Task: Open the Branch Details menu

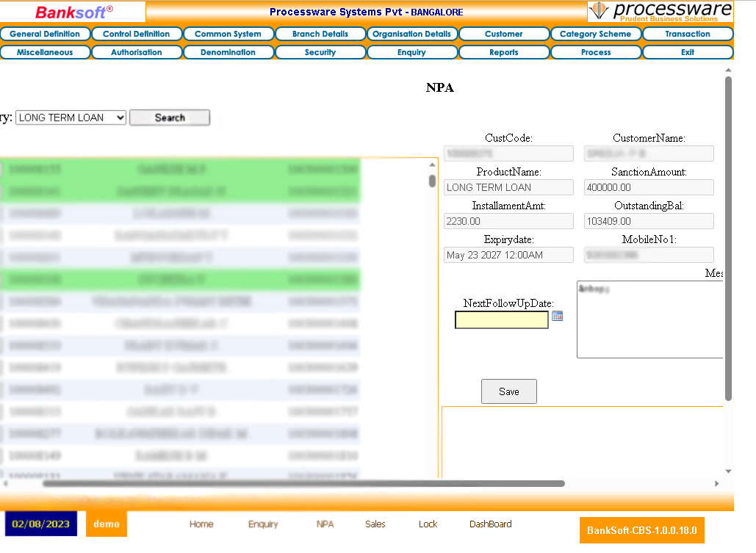Action: [320, 34]
